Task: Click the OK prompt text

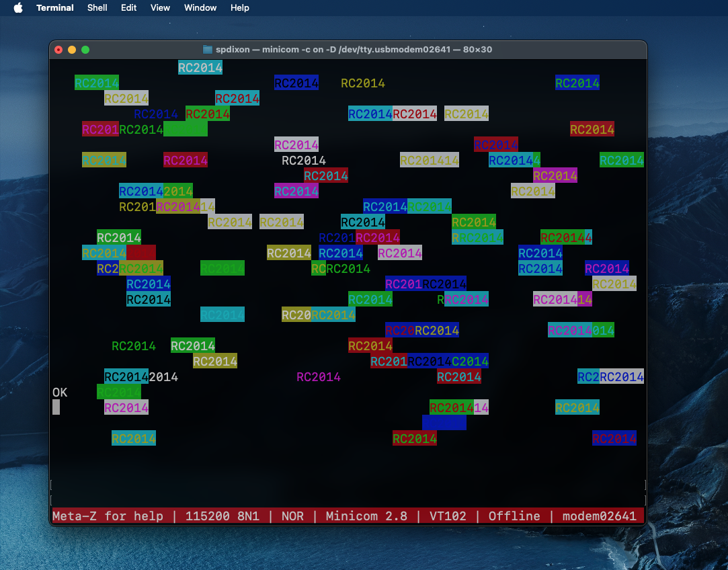Action: click(60, 393)
